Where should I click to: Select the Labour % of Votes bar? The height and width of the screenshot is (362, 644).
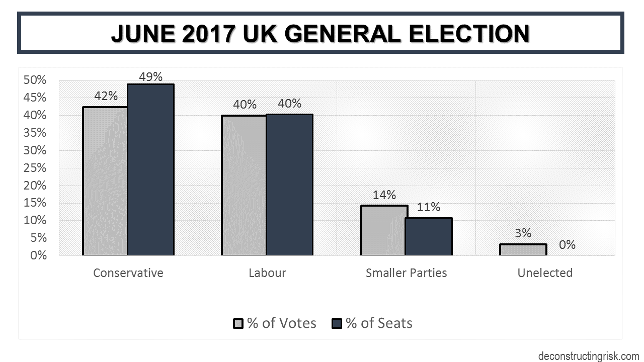click(x=244, y=185)
